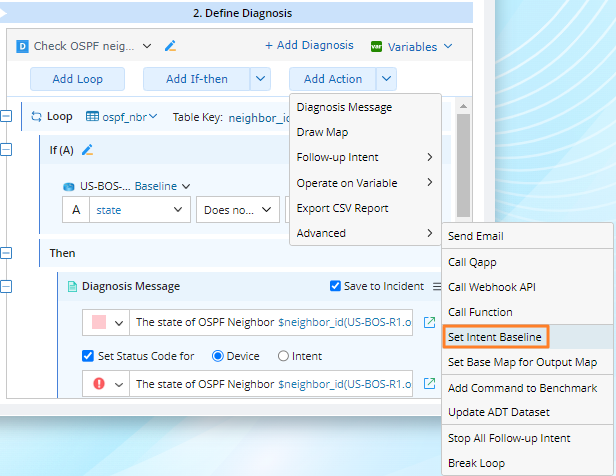Click the Loop arrows icon
The height and width of the screenshot is (476, 616).
pyautogui.click(x=36, y=116)
